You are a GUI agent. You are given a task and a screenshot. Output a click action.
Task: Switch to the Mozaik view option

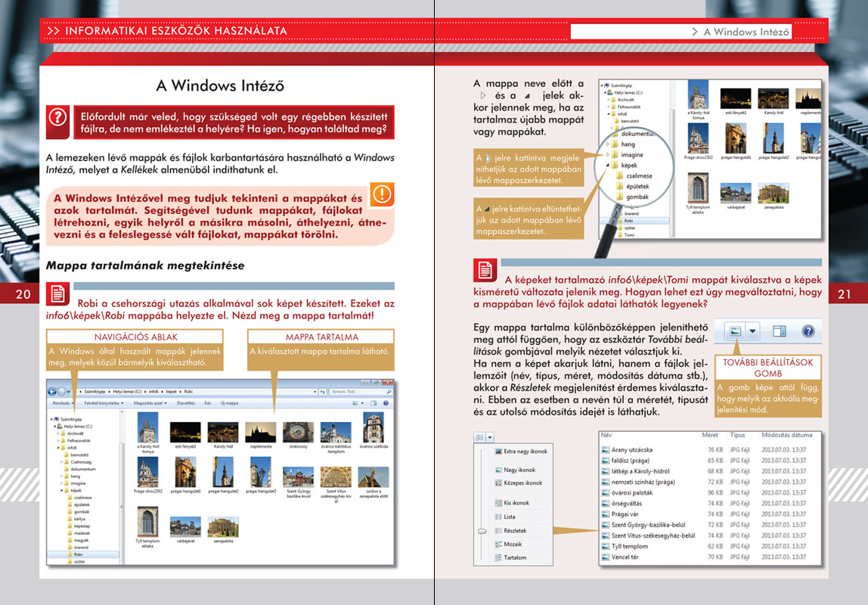(x=513, y=544)
